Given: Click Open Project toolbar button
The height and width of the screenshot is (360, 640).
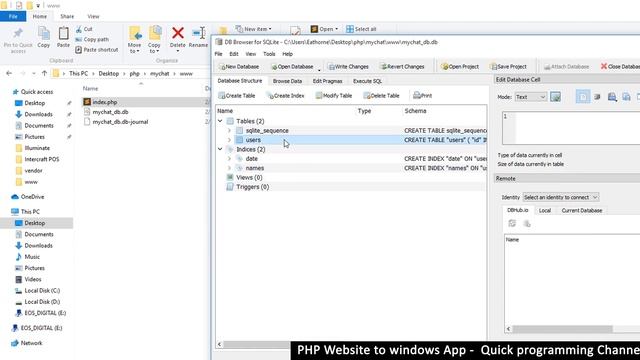Looking at the screenshot, I should [x=460, y=67].
